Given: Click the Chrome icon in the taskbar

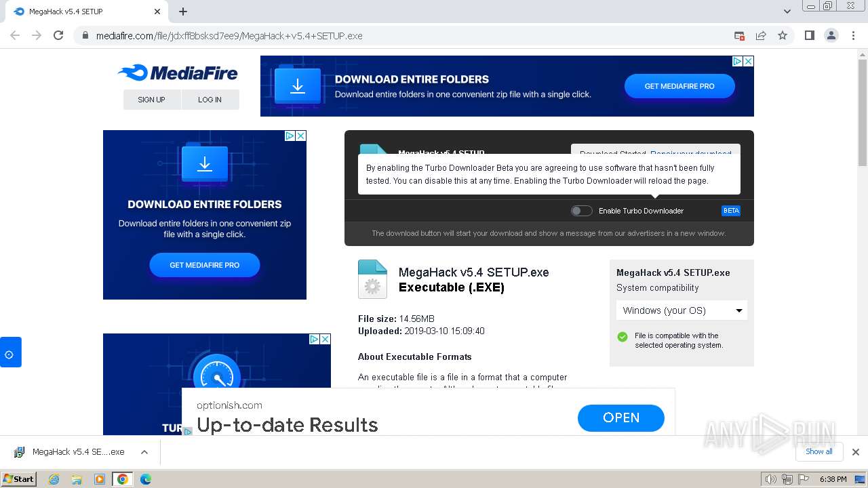Looking at the screenshot, I should pyautogui.click(x=123, y=479).
